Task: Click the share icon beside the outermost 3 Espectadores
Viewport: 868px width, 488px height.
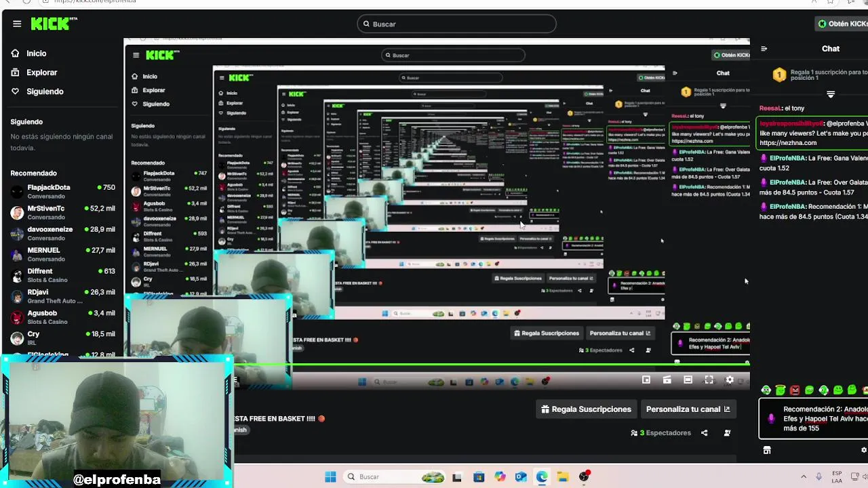Action: pos(704,433)
